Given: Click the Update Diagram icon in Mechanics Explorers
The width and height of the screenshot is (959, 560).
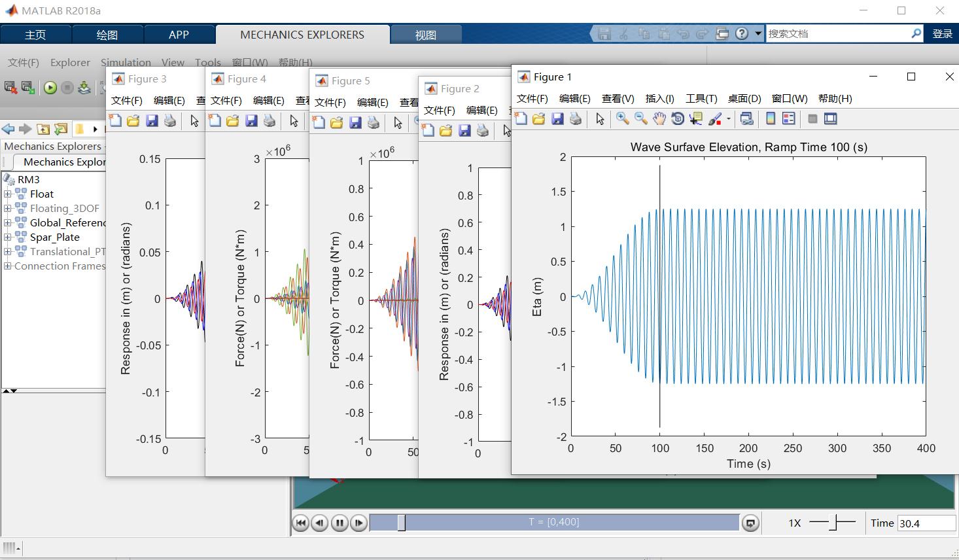Looking at the screenshot, I should pyautogui.click(x=84, y=87).
